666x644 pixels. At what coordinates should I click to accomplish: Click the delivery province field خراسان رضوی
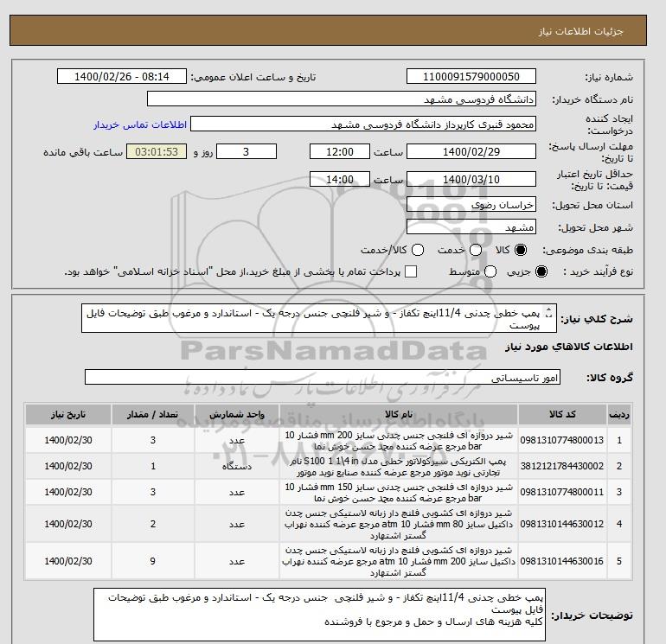(471, 205)
